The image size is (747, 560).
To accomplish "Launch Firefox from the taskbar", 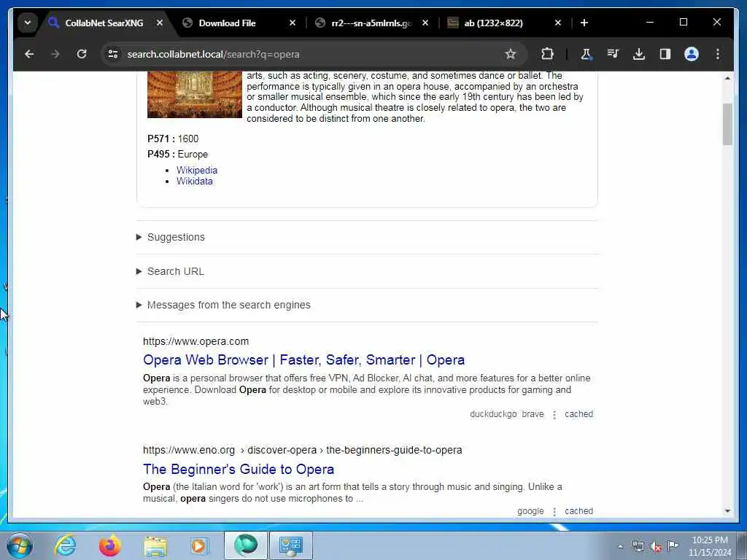I will click(x=109, y=545).
